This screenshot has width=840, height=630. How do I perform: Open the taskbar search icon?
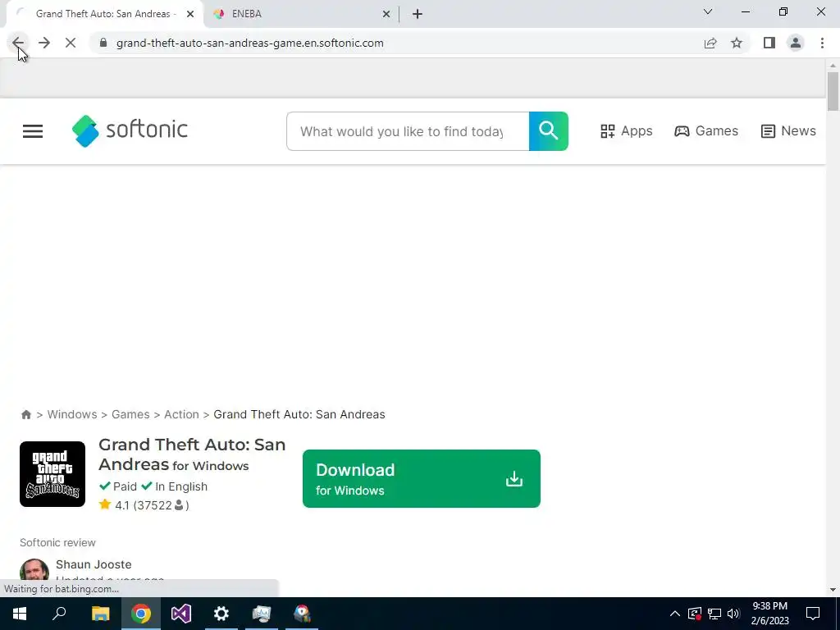click(59, 614)
